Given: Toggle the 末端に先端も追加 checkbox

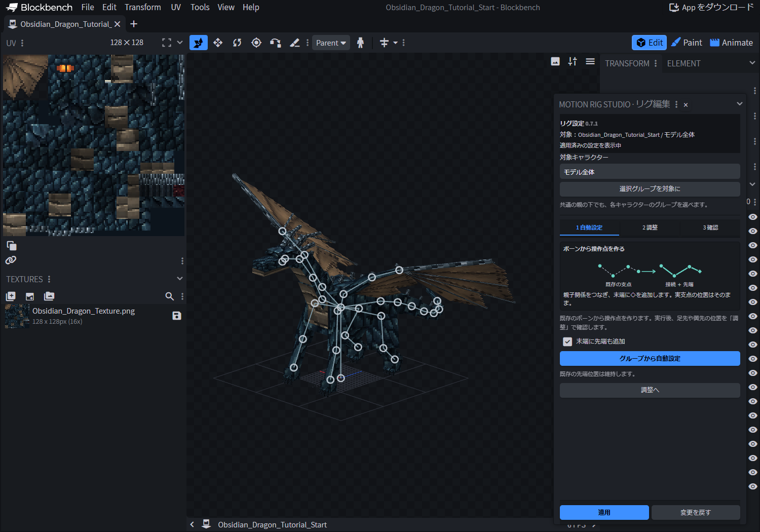Looking at the screenshot, I should click(x=567, y=341).
